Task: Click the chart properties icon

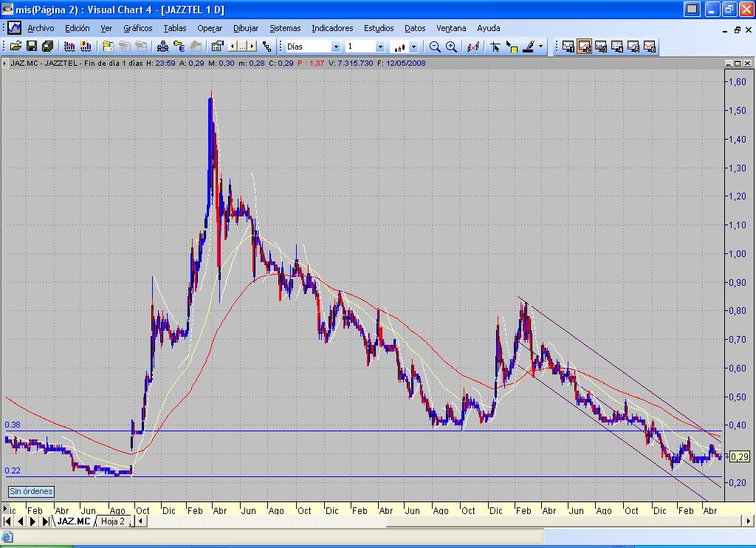Action: (x=217, y=47)
